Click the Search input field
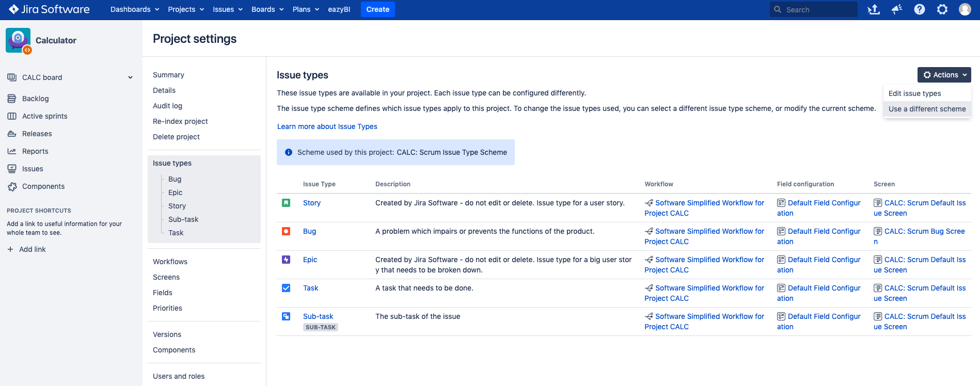This screenshot has width=980, height=386. pos(814,9)
